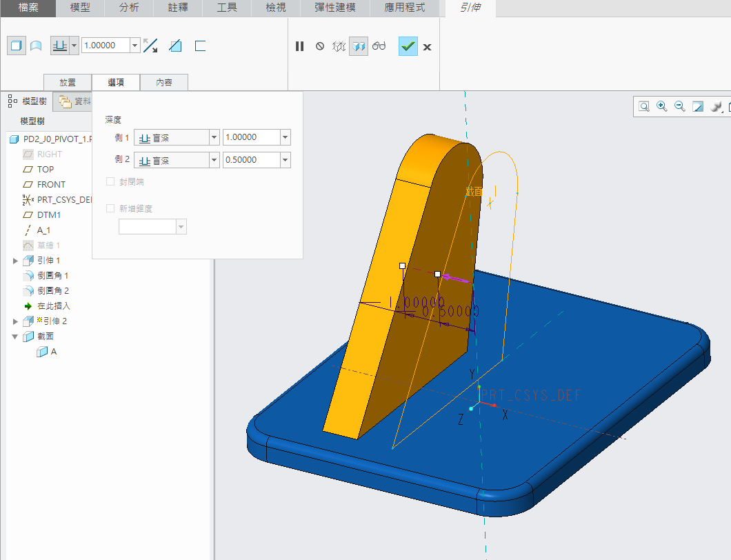Image resolution: width=731 pixels, height=560 pixels.
Task: Toggle the attached geometry preview button
Action: coord(358,46)
